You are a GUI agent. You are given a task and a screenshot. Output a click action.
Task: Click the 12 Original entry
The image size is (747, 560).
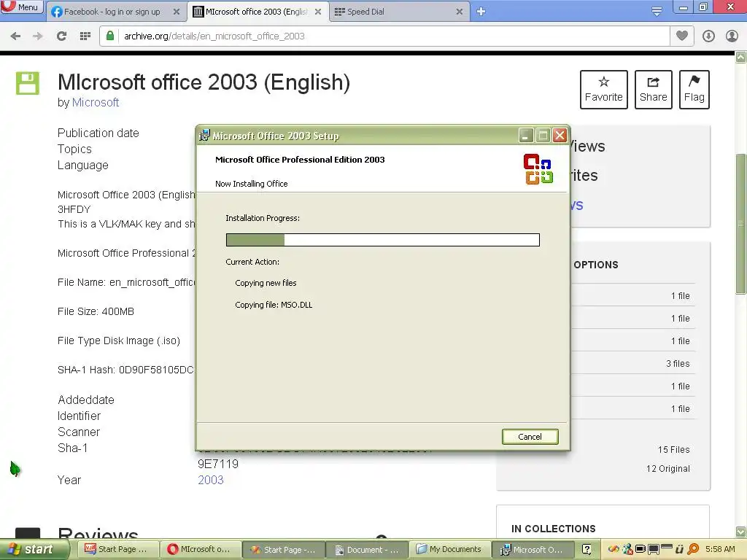pos(668,469)
